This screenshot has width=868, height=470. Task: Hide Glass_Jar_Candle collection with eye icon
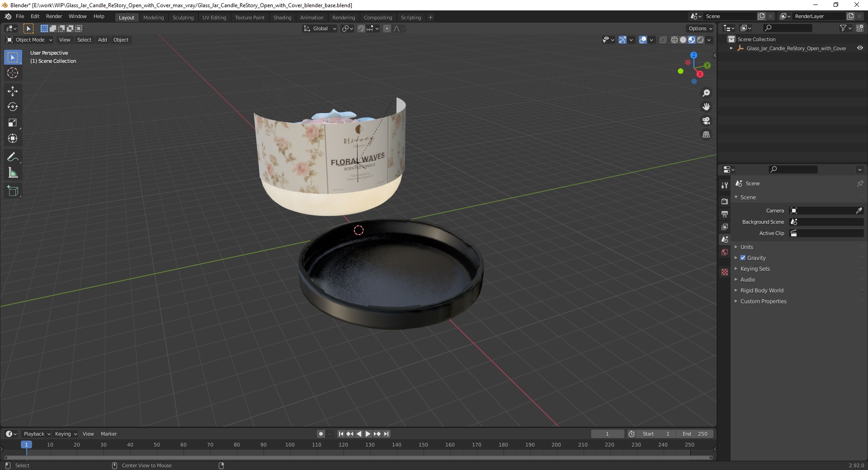click(x=860, y=48)
